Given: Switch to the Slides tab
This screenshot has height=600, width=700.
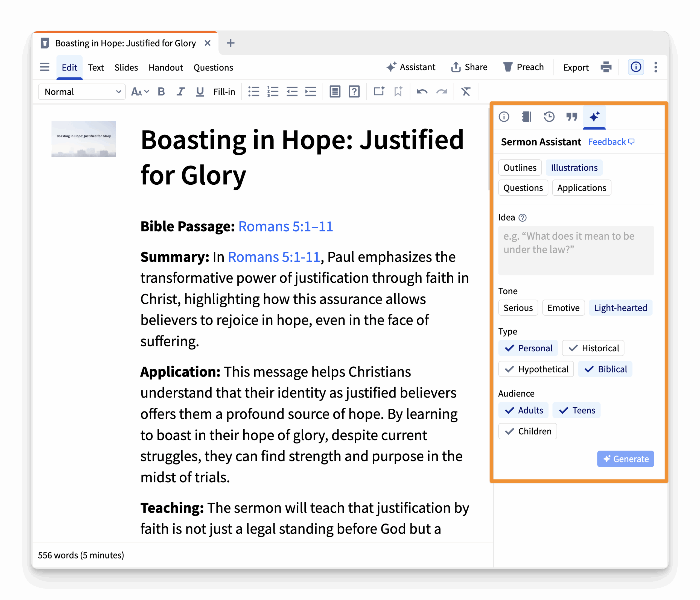Looking at the screenshot, I should (x=126, y=67).
